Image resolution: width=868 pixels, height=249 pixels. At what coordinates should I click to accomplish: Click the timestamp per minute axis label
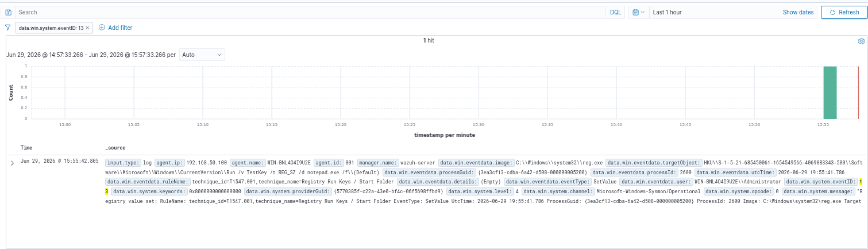tap(444, 135)
